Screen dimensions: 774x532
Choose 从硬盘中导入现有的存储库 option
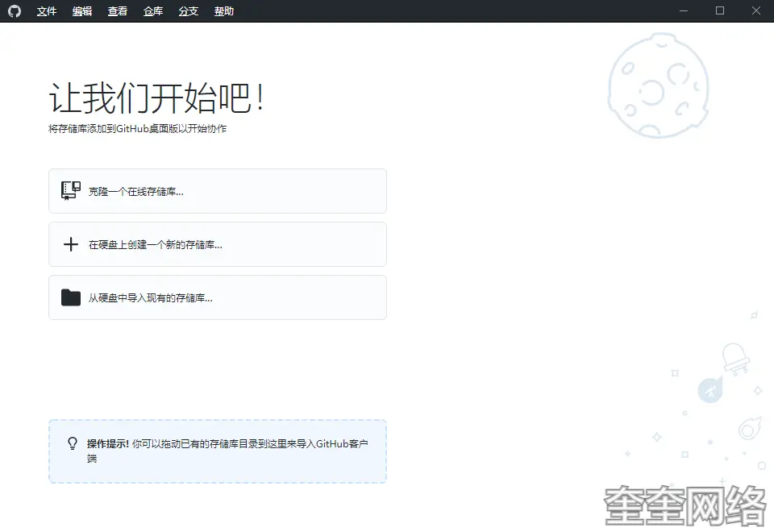pos(218,297)
